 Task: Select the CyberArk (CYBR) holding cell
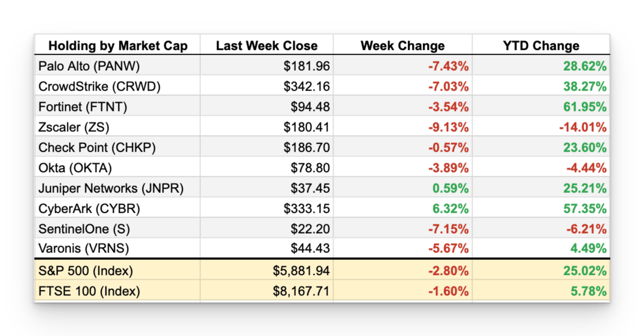tap(89, 209)
